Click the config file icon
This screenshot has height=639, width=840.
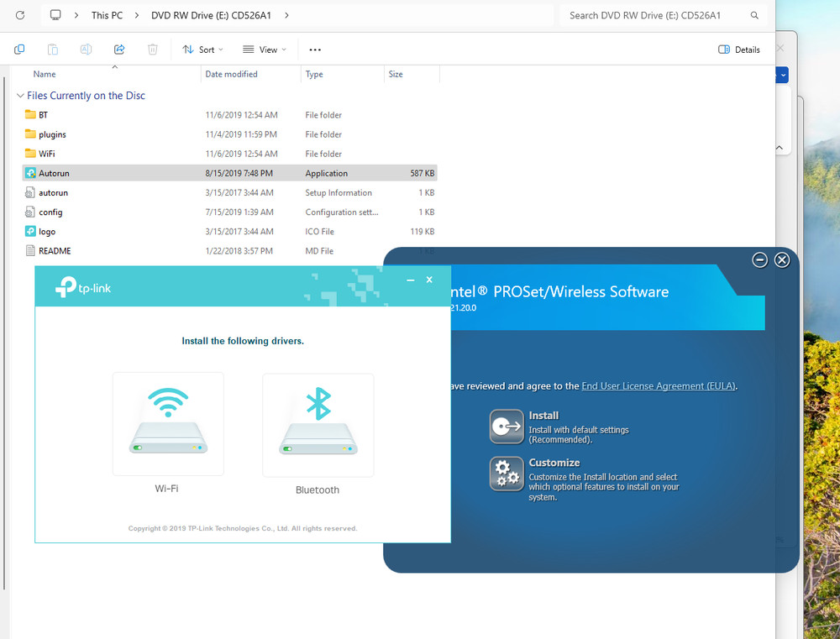(x=30, y=212)
